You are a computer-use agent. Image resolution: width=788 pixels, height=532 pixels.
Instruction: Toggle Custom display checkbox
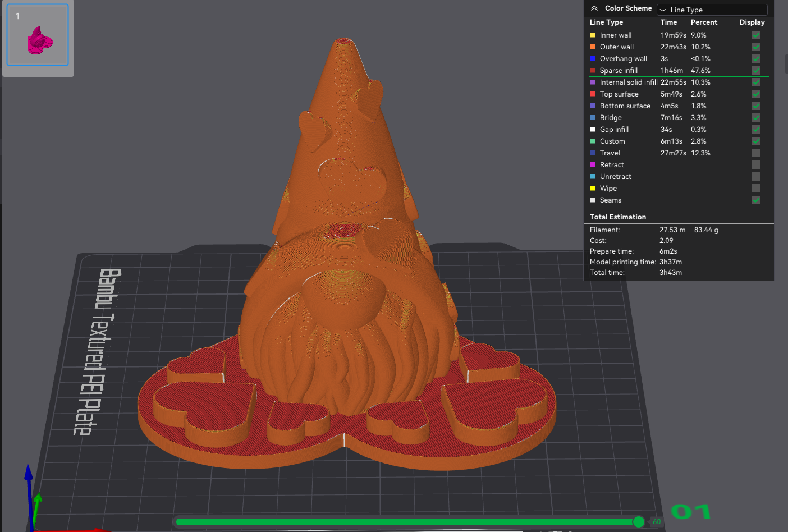tap(756, 141)
